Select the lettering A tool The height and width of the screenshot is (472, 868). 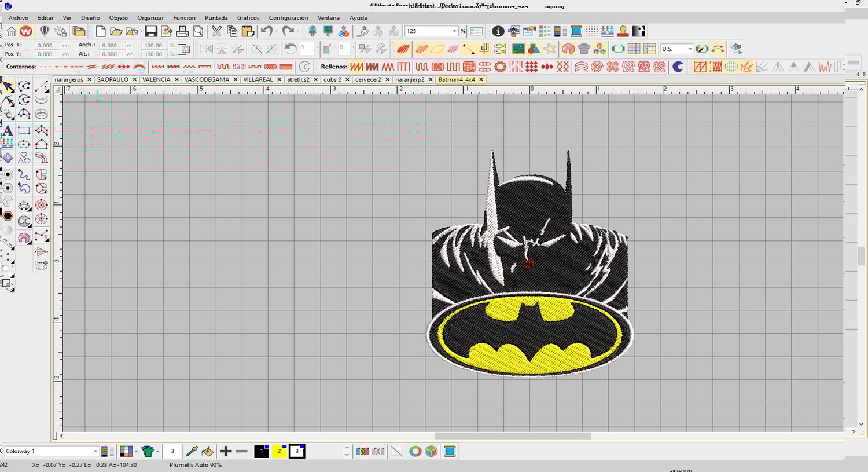[8, 131]
